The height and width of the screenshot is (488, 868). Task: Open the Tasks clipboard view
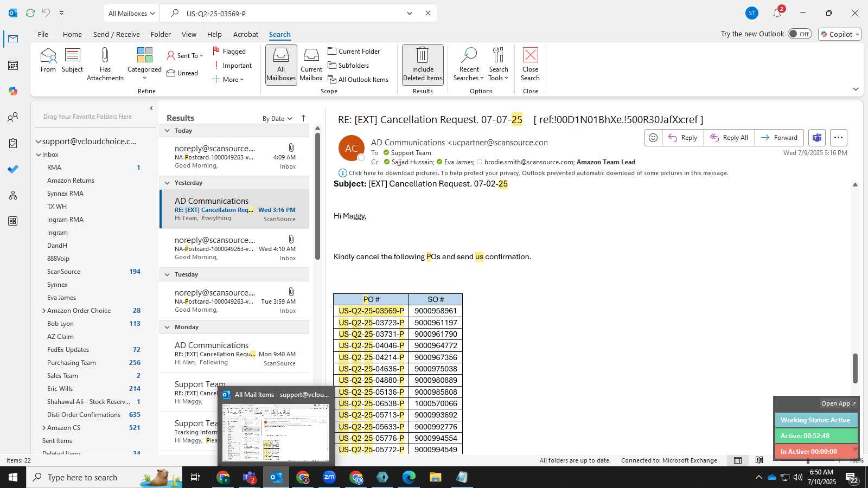13,143
